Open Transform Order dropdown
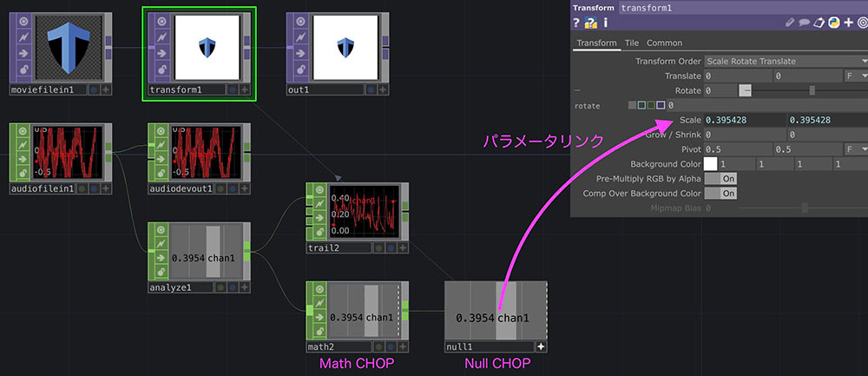This screenshot has width=868, height=376. click(x=786, y=61)
